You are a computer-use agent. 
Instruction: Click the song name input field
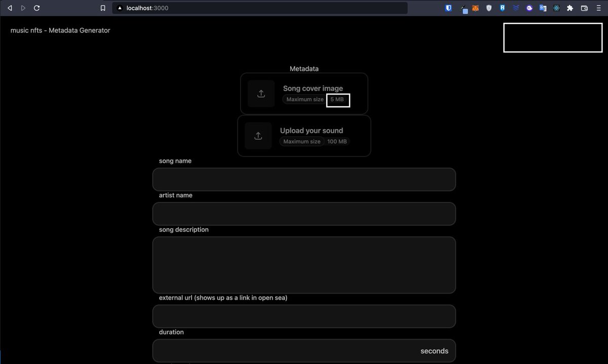point(304,179)
